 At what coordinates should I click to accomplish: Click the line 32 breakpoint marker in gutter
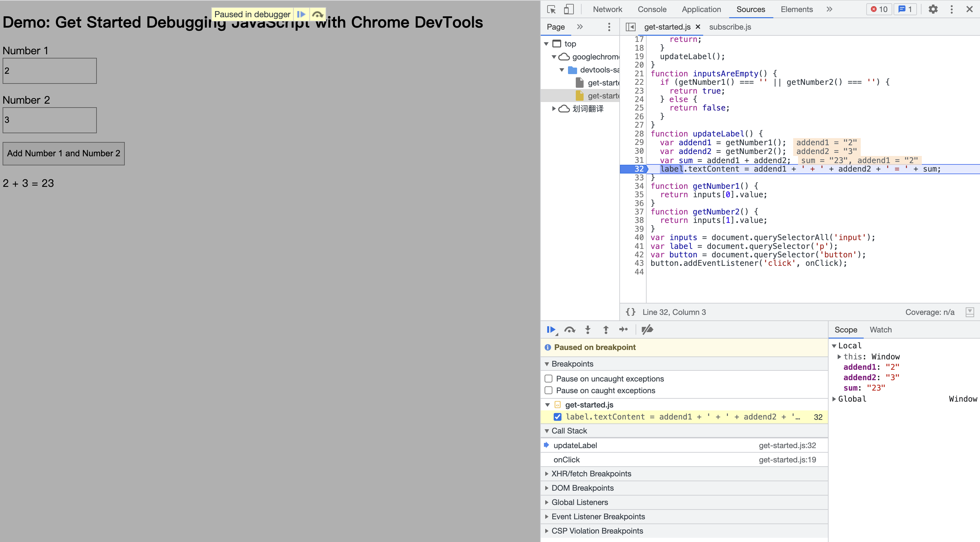(634, 169)
